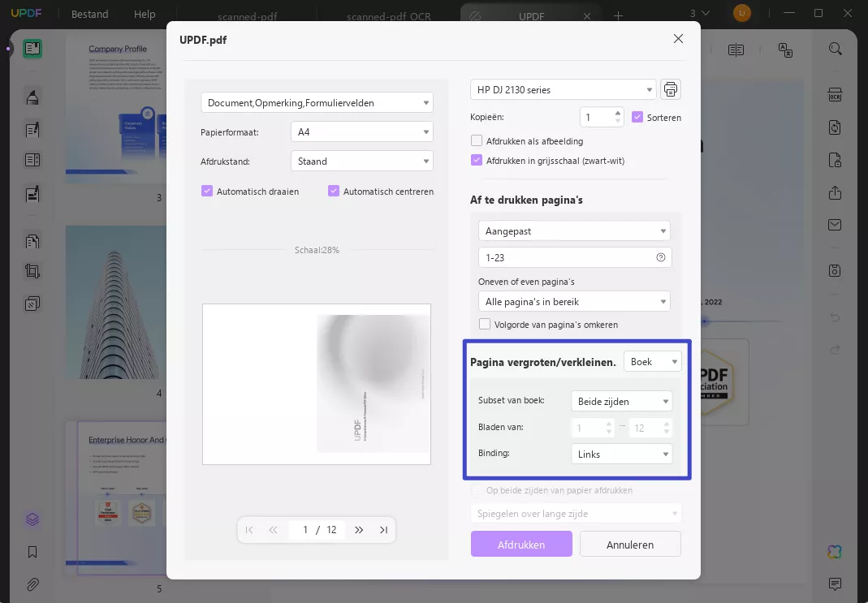The image size is (868, 603).
Task: Disable the Sorteren checkbox
Action: coord(638,117)
